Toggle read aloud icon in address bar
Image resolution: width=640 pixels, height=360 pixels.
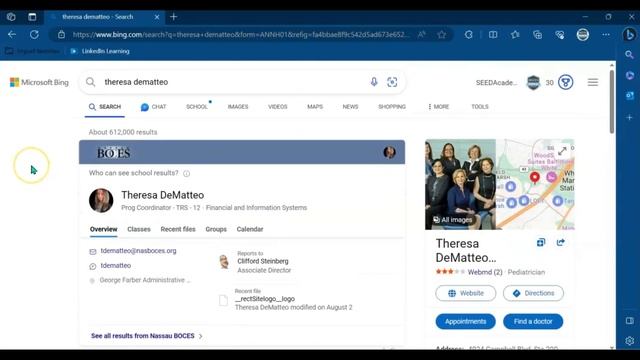click(x=422, y=35)
